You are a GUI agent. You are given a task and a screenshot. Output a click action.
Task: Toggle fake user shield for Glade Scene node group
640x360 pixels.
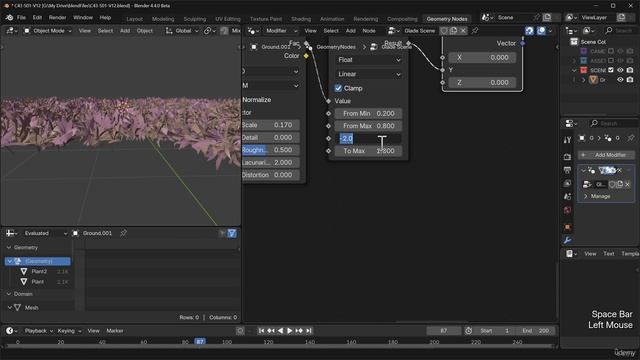click(x=444, y=31)
